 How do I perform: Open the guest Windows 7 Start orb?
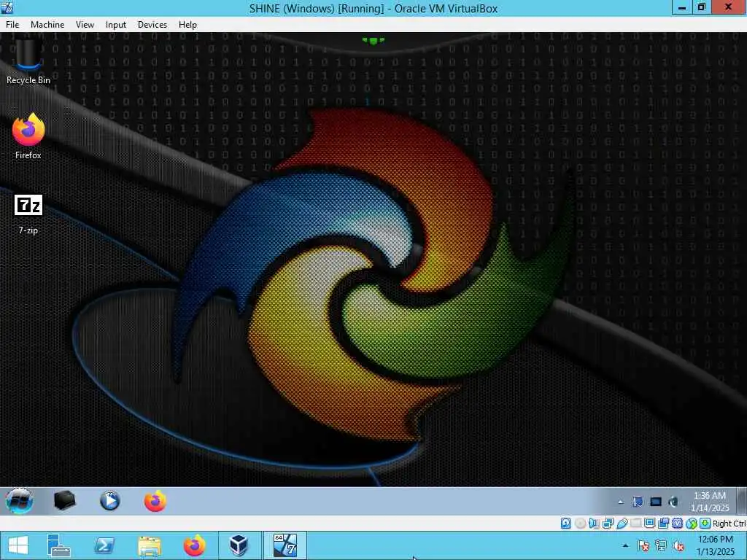tap(19, 501)
